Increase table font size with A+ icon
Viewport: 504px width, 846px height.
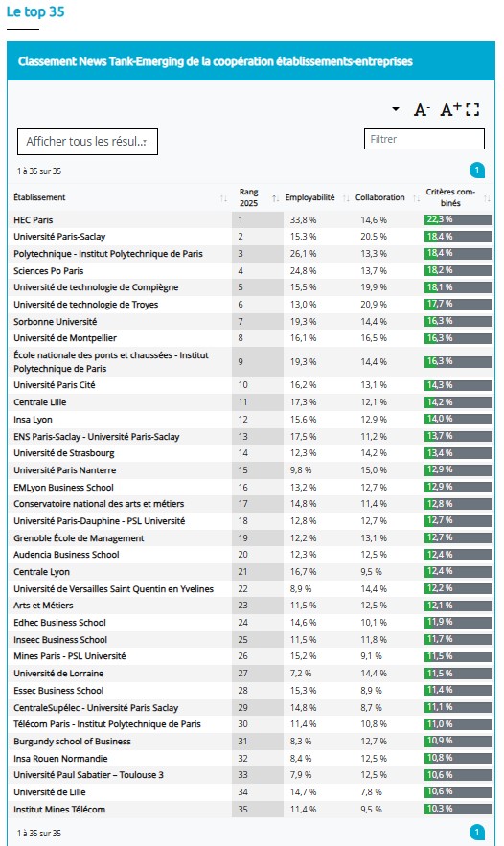tap(450, 109)
